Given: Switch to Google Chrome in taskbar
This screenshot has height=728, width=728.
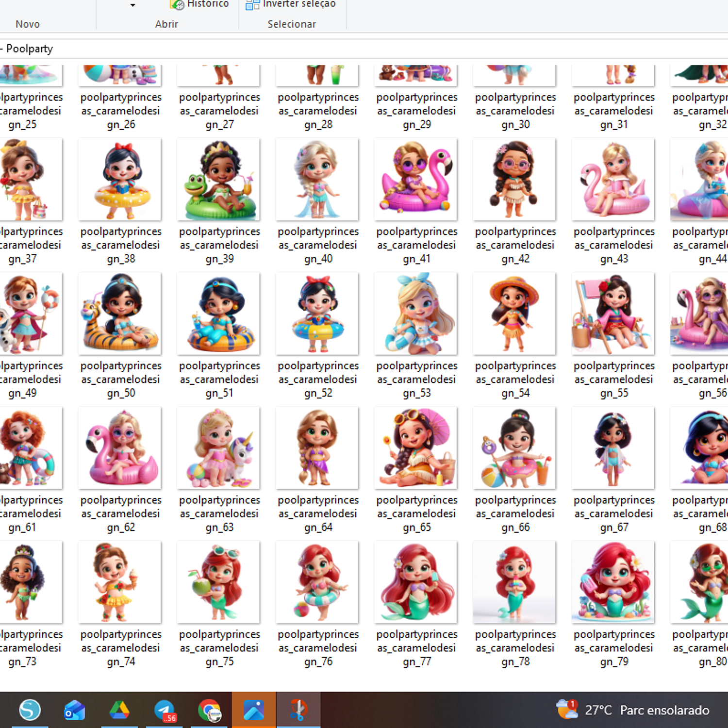Looking at the screenshot, I should click(209, 710).
